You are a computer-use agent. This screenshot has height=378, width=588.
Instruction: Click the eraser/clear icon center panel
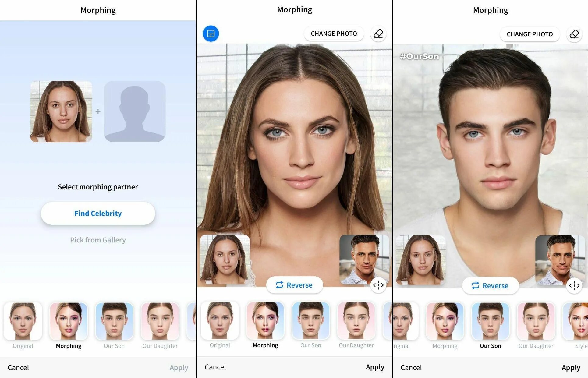378,34
